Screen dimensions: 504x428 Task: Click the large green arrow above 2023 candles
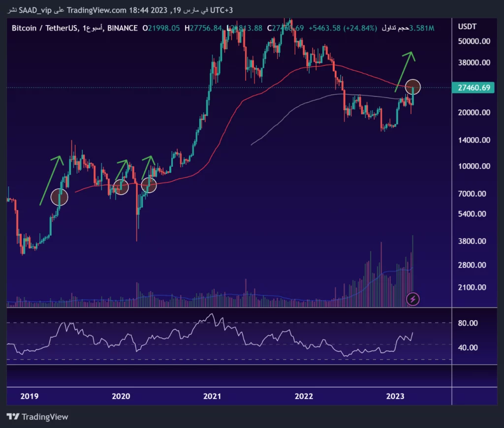(406, 70)
